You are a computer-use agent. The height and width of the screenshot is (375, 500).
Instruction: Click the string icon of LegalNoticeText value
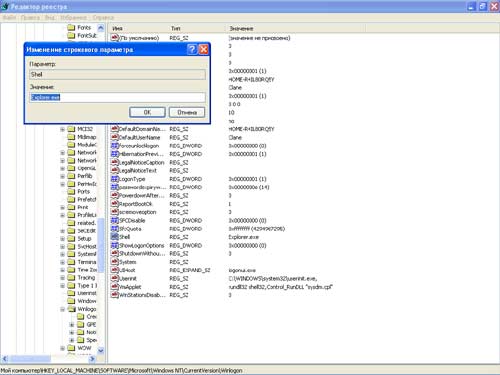tap(115, 170)
